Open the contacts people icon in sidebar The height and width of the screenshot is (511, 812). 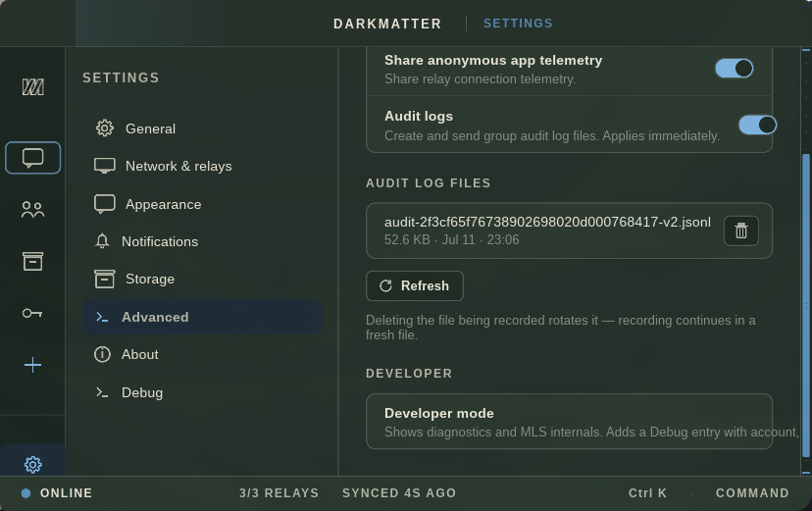click(x=32, y=210)
